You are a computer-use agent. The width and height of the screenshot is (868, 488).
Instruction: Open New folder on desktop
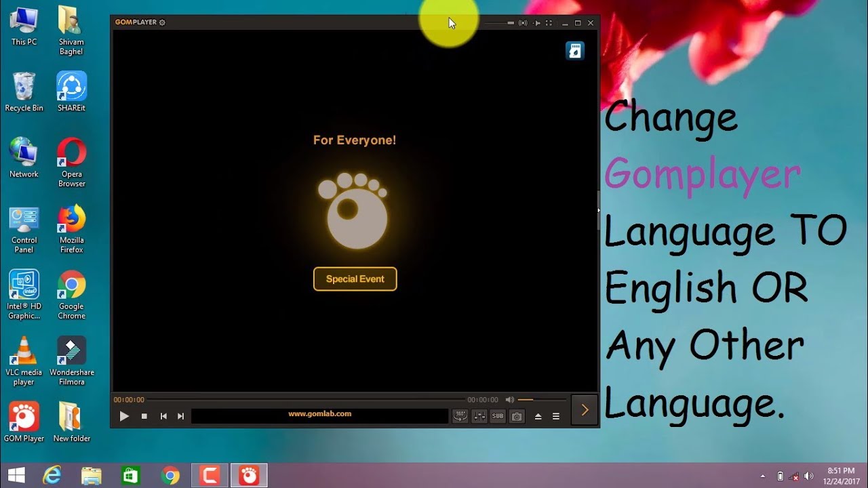(71, 422)
